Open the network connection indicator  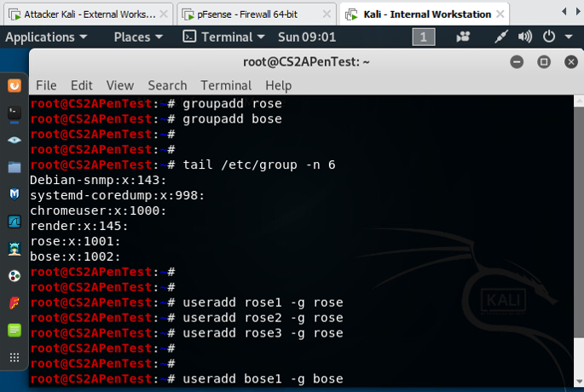tap(503, 37)
